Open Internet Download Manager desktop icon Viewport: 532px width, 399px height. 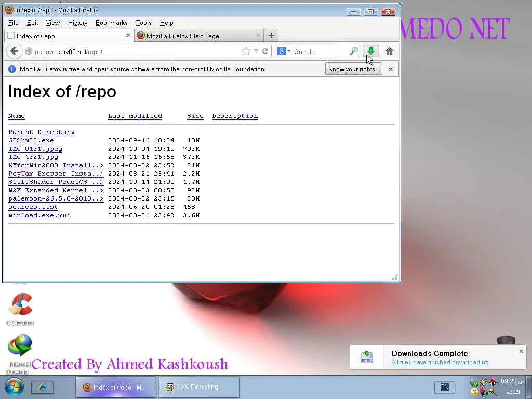tap(19, 354)
